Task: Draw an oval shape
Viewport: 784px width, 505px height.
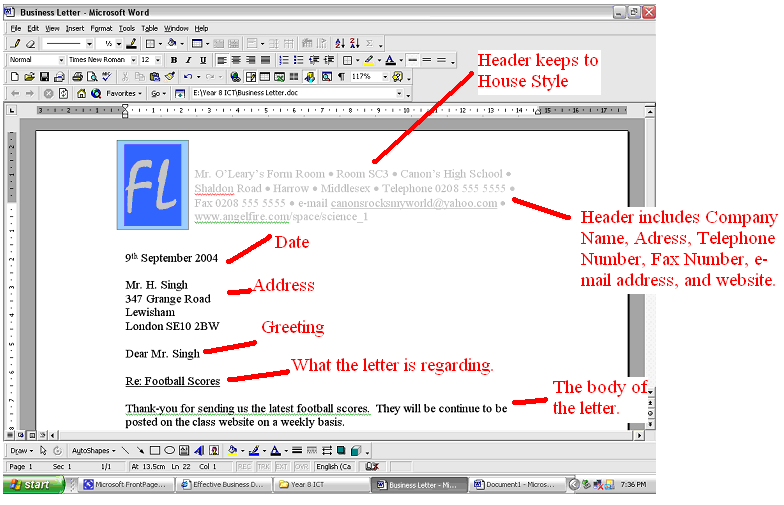Action: [170, 450]
